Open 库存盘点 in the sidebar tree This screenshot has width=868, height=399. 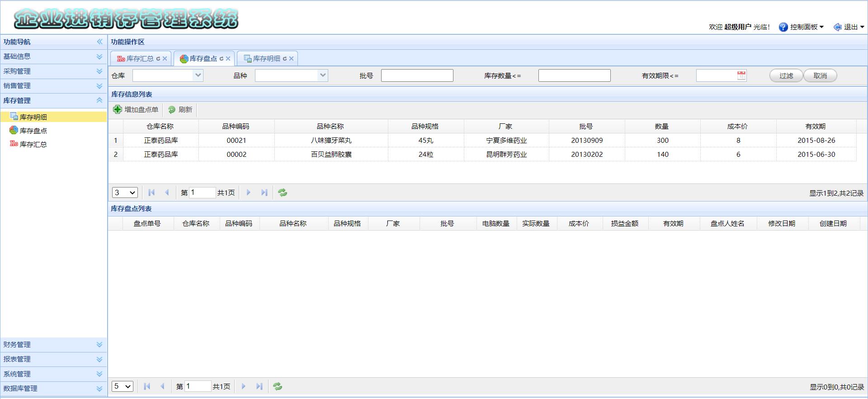click(33, 131)
